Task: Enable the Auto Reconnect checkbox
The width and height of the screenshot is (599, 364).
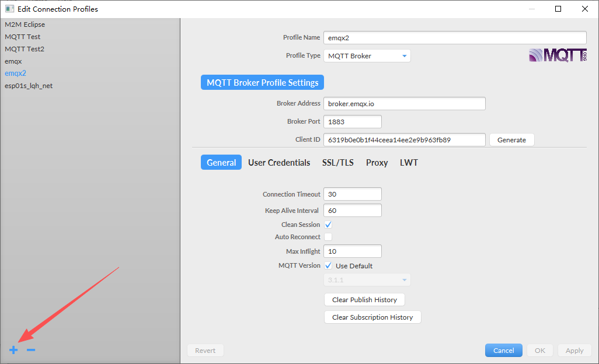Action: [x=328, y=237]
